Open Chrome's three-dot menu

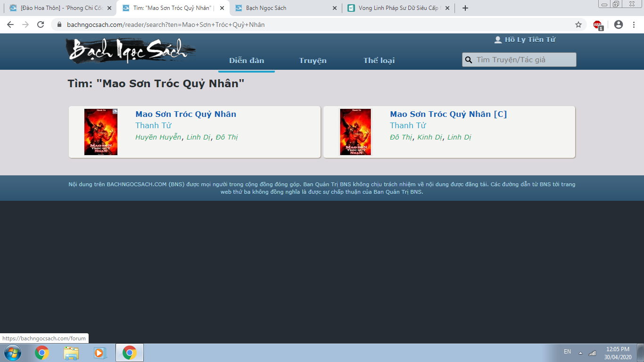(x=635, y=25)
